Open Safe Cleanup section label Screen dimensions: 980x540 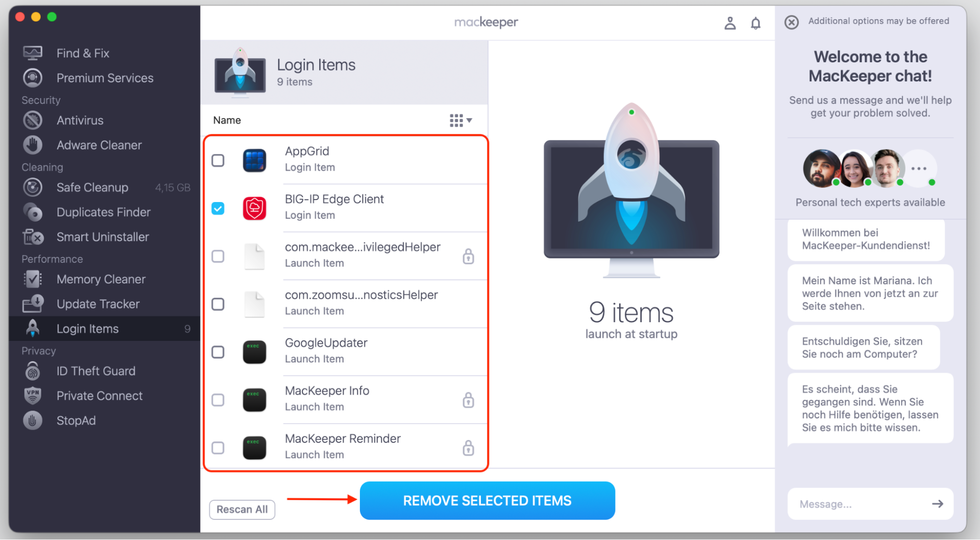pos(92,187)
